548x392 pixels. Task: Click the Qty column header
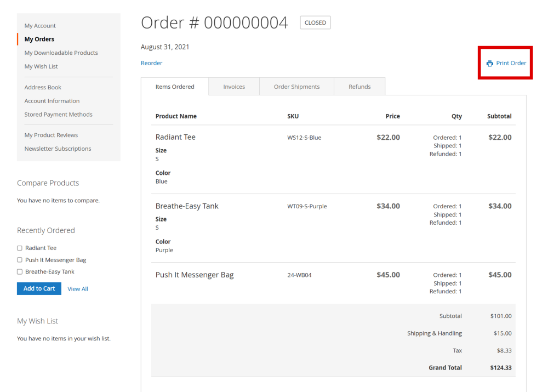point(456,116)
